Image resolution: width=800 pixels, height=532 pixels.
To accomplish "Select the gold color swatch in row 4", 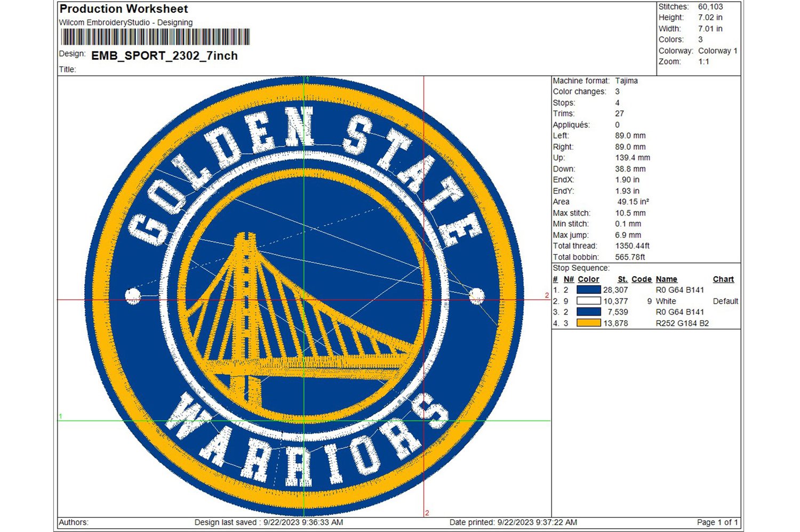I will [x=589, y=323].
